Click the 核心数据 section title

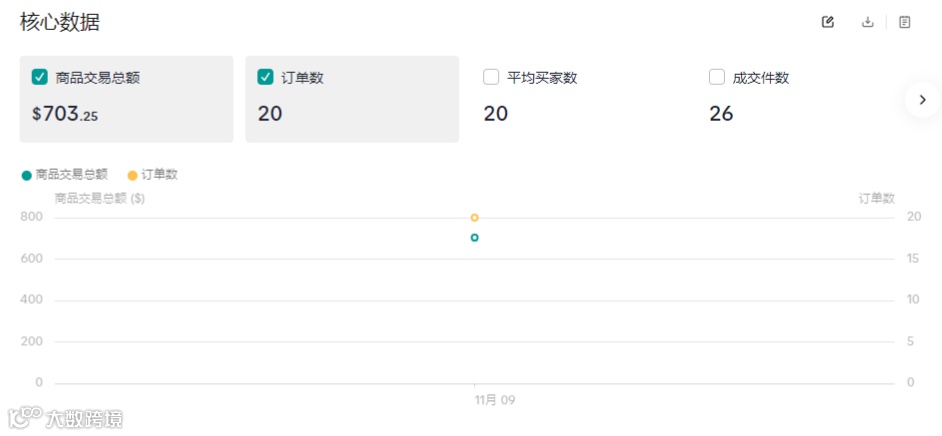tap(59, 22)
